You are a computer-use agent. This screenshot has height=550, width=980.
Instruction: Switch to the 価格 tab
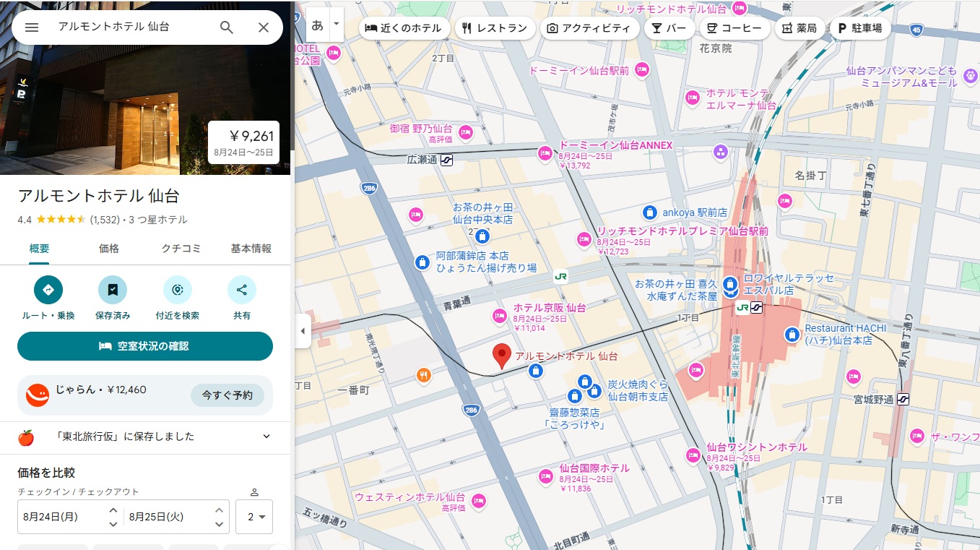pyautogui.click(x=108, y=249)
